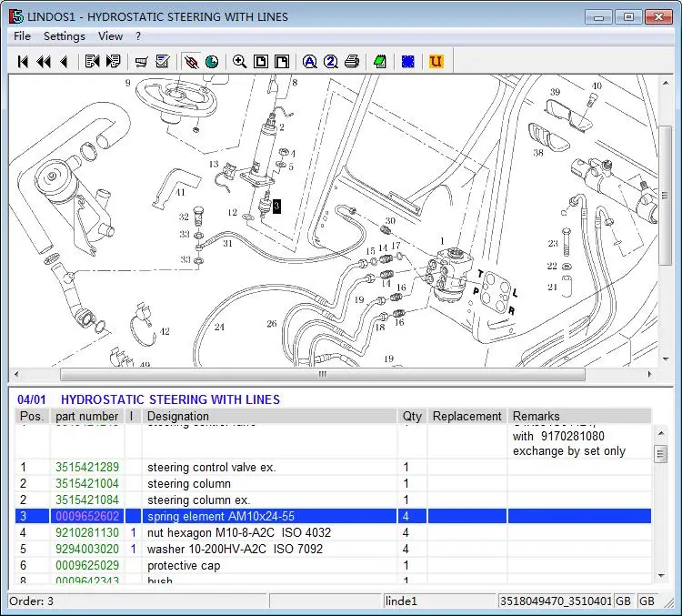682x616 pixels.
Task: Click the part number column header
Action: (87, 416)
